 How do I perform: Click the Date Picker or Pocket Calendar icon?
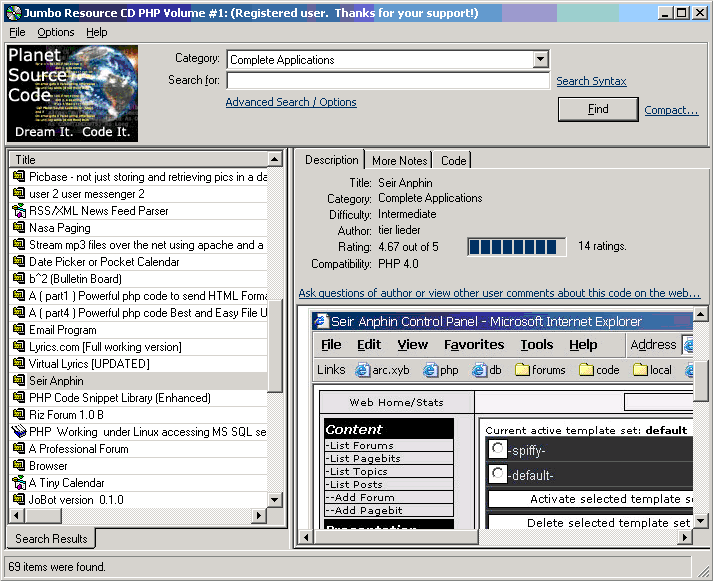(x=19, y=261)
